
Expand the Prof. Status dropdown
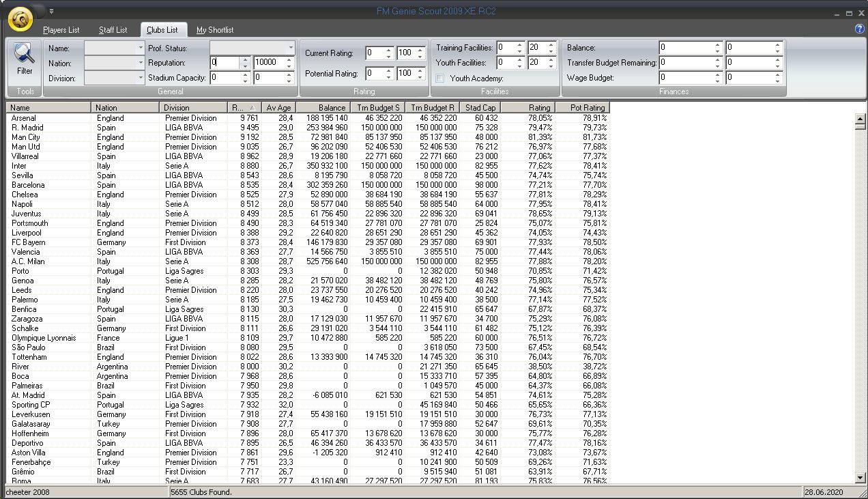(291, 48)
